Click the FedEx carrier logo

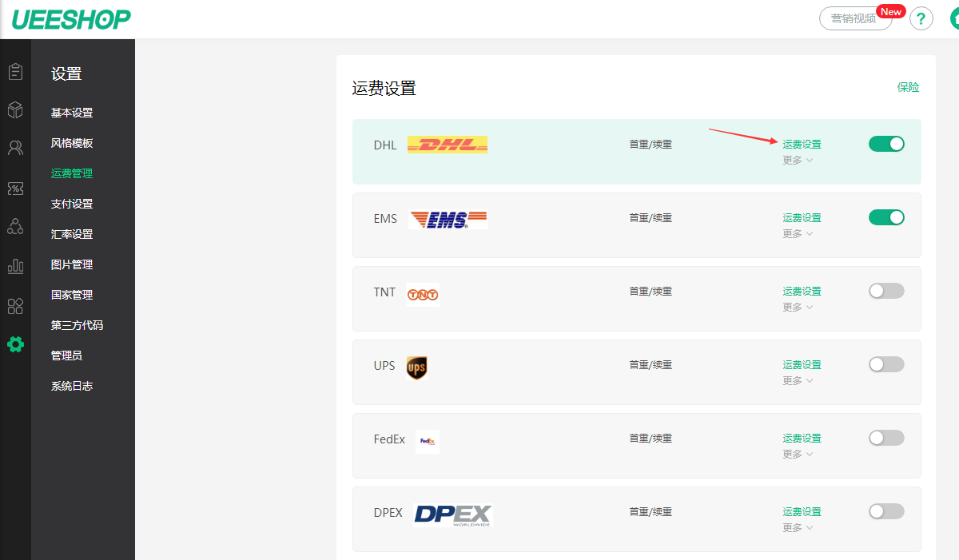click(x=428, y=441)
